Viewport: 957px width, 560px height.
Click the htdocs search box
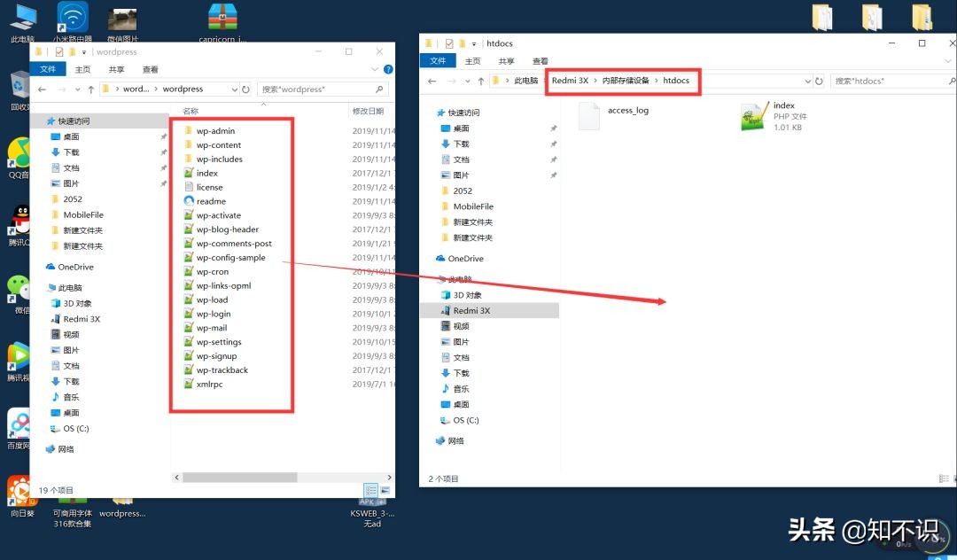[x=893, y=81]
